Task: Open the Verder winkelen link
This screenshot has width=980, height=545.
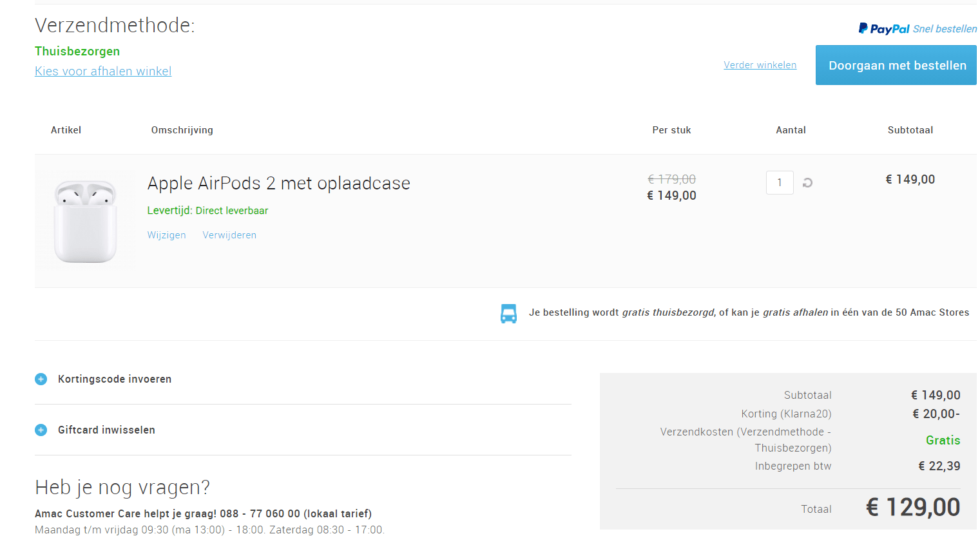Action: 760,65
